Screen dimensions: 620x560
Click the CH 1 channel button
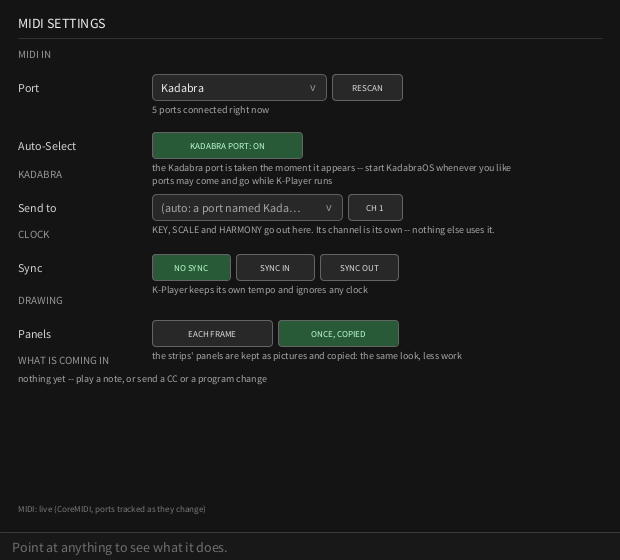pyautogui.click(x=375, y=208)
